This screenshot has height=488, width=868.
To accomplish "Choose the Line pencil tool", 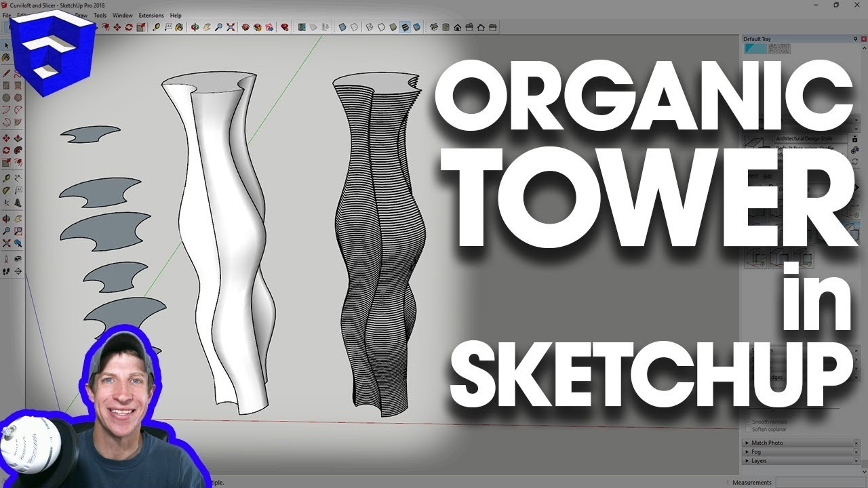I will point(6,73).
